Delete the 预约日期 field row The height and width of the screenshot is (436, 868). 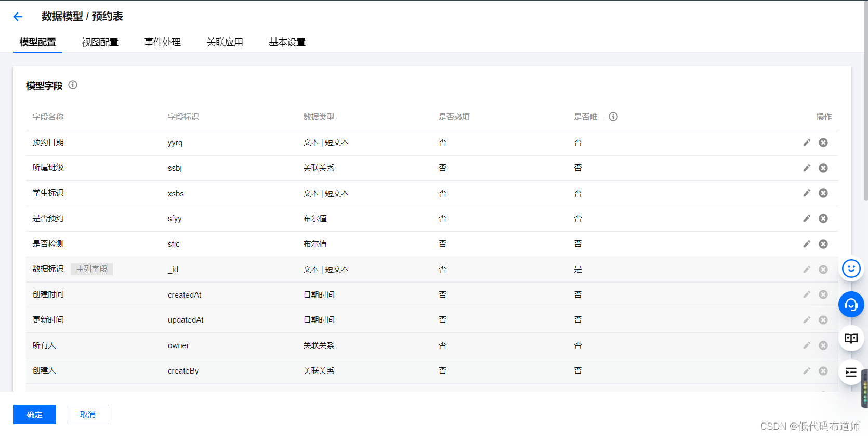tap(823, 143)
